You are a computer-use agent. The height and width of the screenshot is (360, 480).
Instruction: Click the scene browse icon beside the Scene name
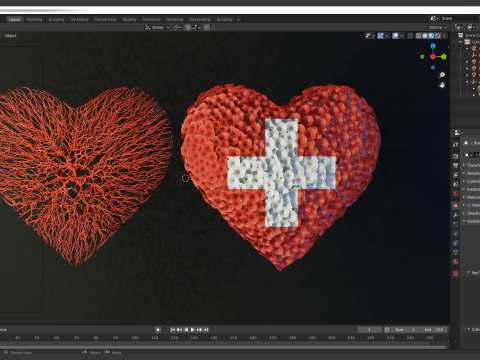434,19
